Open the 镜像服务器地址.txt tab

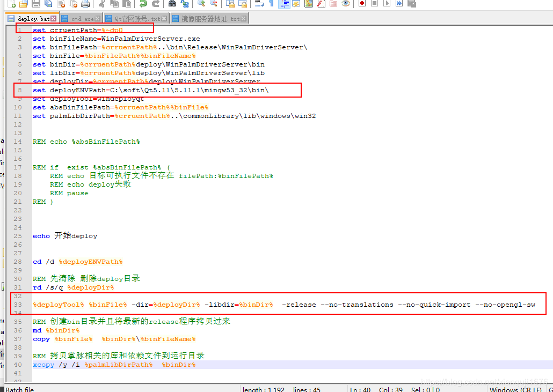211,19
